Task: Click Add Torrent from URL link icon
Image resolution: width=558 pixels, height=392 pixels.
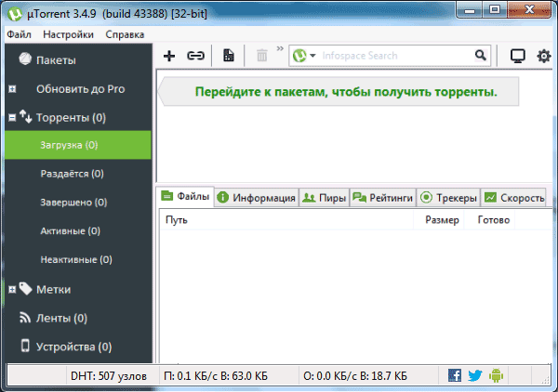Action: (195, 57)
